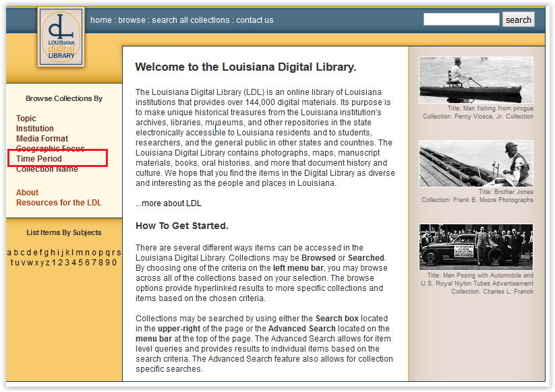Browse collections by Time Period

pyautogui.click(x=39, y=159)
